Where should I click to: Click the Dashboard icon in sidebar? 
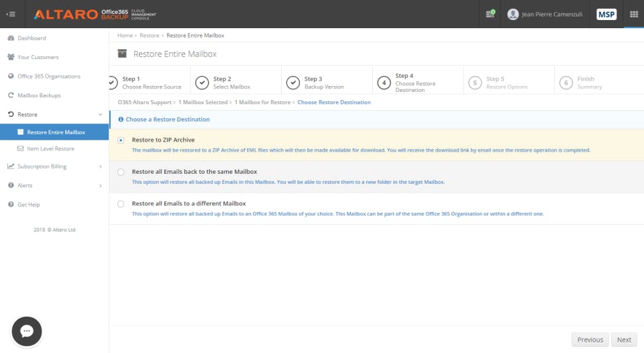click(x=11, y=38)
